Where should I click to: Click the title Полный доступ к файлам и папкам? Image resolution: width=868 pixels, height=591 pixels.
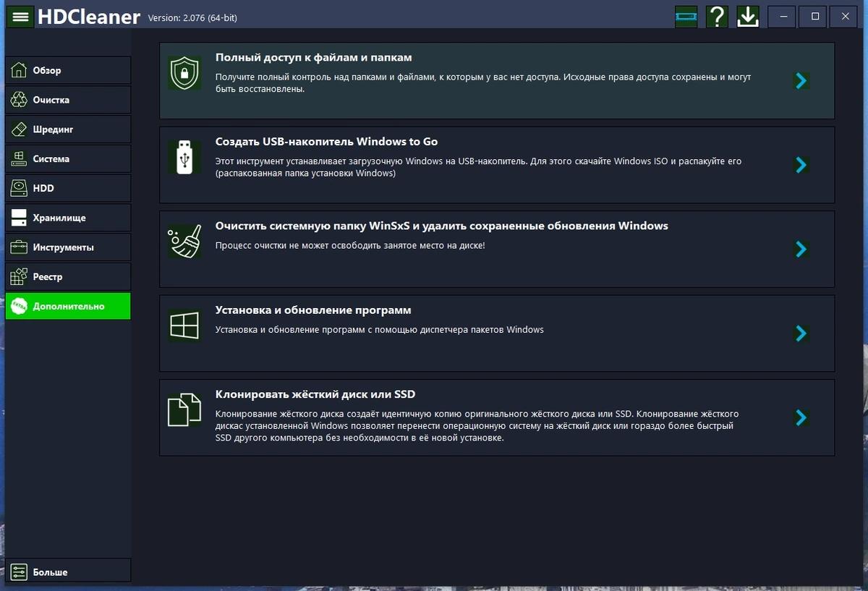(313, 57)
